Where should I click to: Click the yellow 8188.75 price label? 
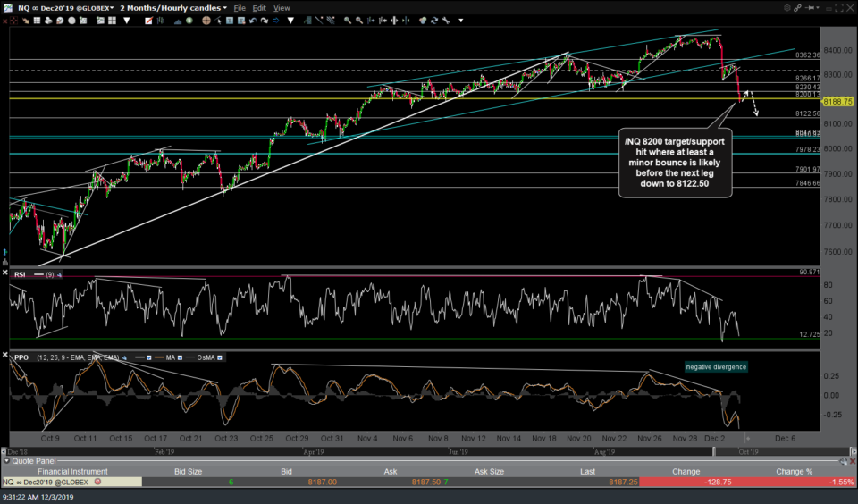pos(837,102)
